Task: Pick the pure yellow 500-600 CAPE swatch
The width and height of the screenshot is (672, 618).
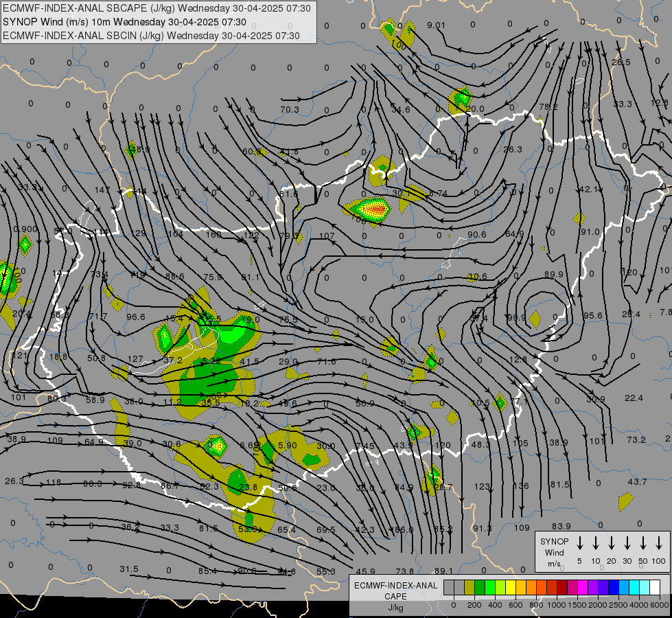Action: 511,588
